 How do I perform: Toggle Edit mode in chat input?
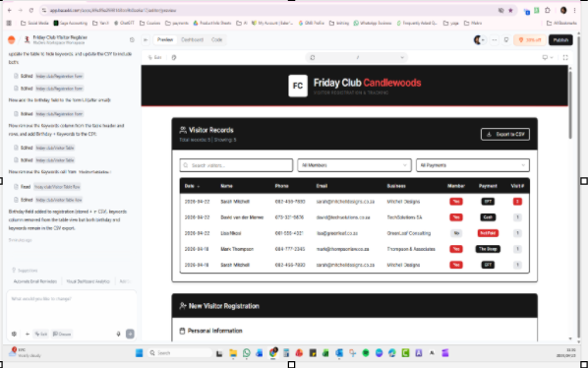41,334
